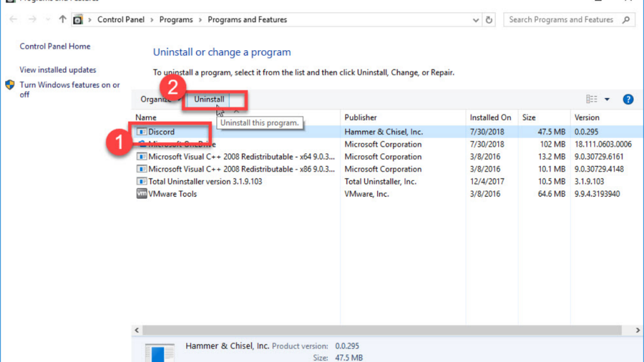Select the Discord program entry
This screenshot has height=362, width=644.
162,132
